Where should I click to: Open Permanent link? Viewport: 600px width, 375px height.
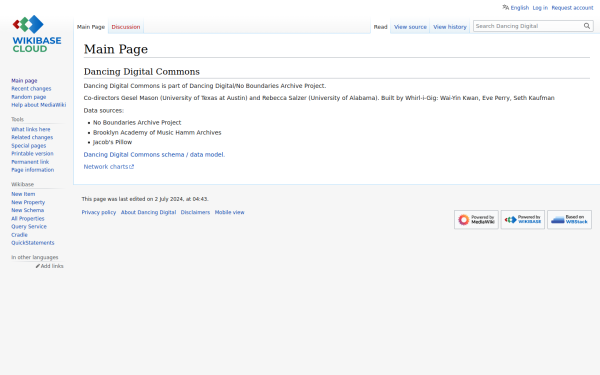pyautogui.click(x=30, y=162)
